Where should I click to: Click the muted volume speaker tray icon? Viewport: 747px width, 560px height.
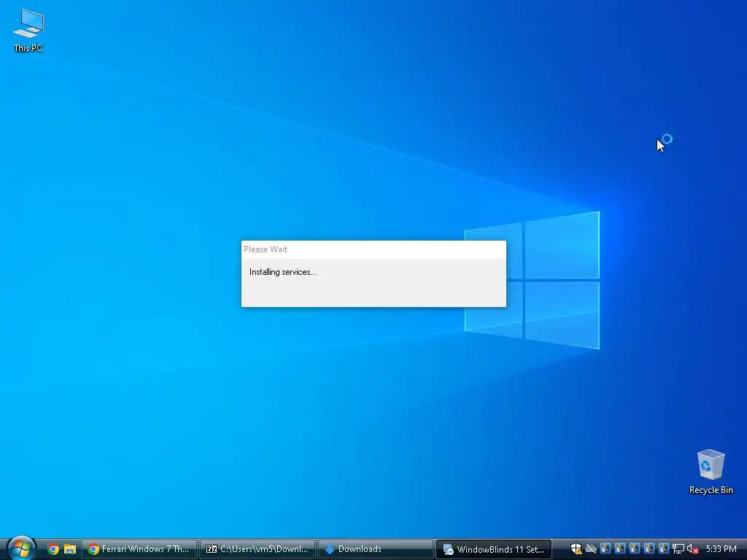tap(693, 549)
